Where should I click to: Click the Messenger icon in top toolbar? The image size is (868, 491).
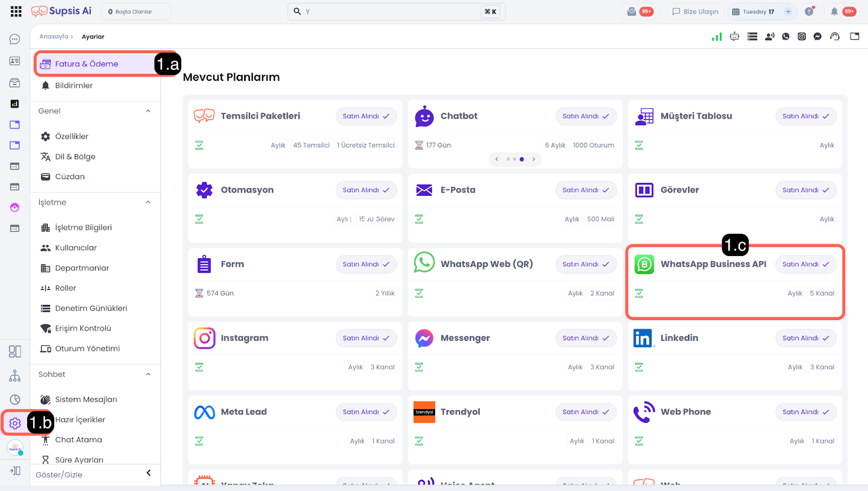coord(818,37)
